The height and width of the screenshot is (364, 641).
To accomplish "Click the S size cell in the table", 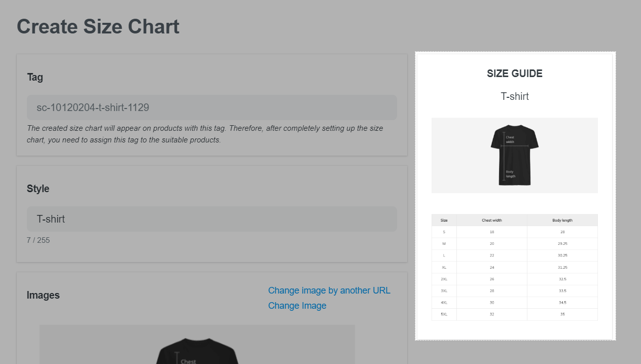I will point(444,232).
